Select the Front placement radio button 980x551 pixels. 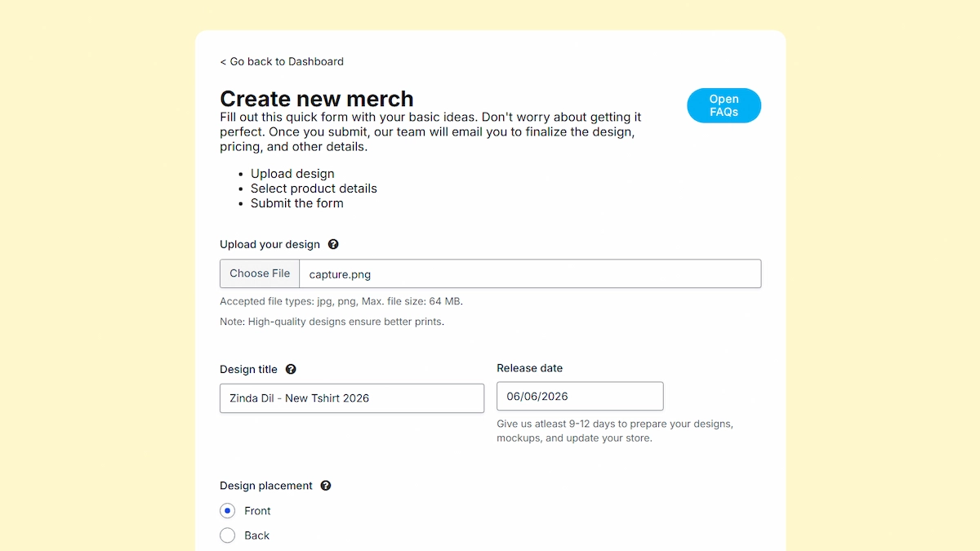pos(228,511)
